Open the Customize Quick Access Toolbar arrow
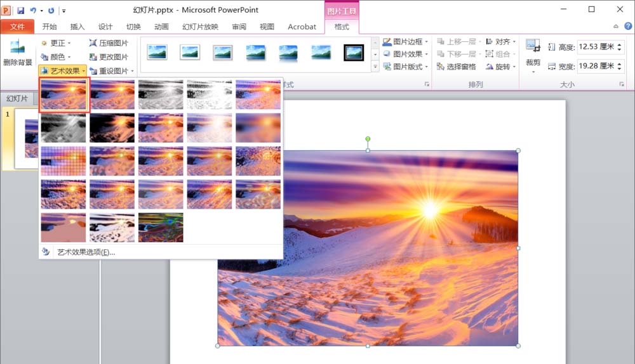Screen dimensions: 635x364 (x=63, y=11)
